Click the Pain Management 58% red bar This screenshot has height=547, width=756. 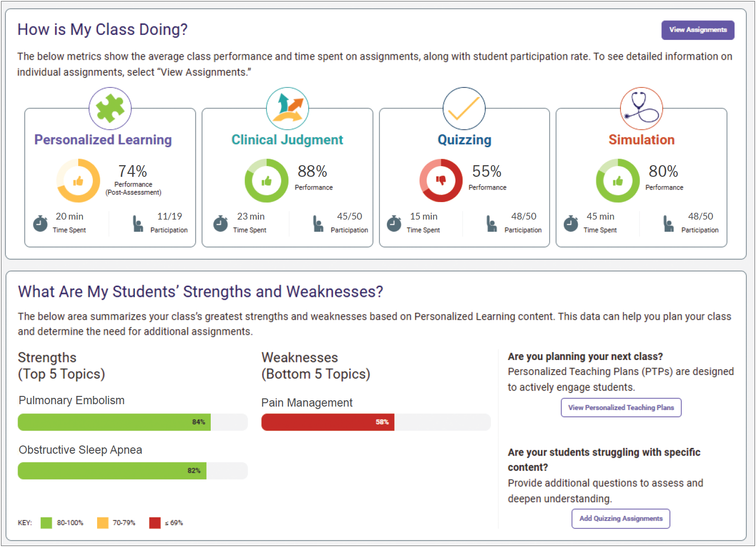point(328,422)
